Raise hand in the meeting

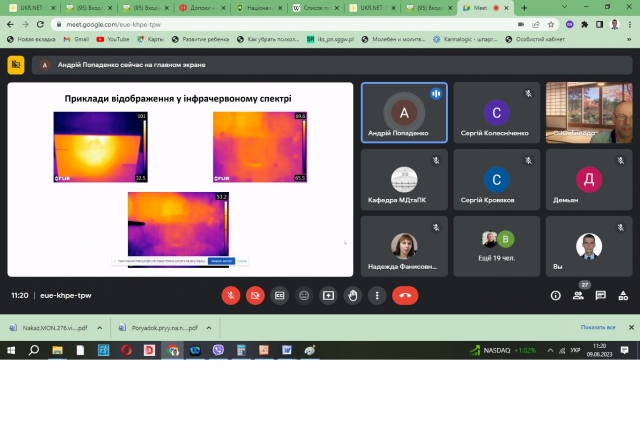click(x=352, y=295)
